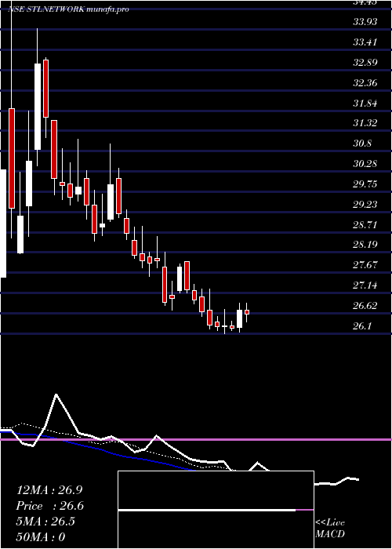Click the 29.75 price axis label
This screenshot has width=392, height=549.
365,184
